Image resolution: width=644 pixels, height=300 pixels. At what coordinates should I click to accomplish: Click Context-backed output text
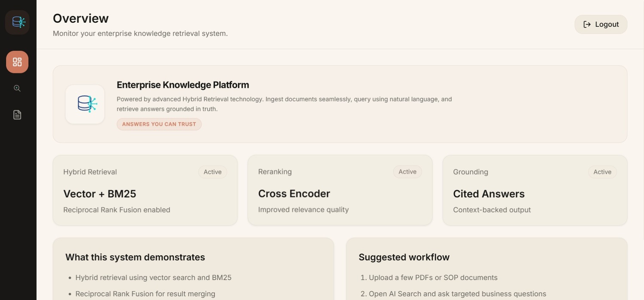click(x=492, y=210)
